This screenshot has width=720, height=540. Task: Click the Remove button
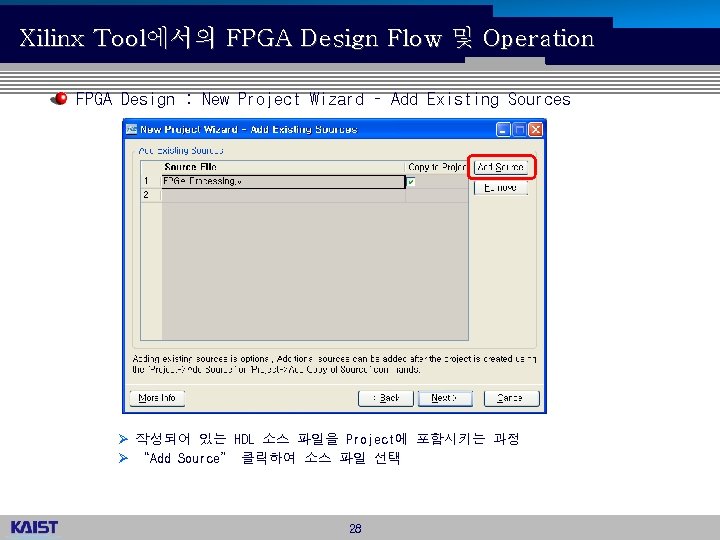pyautogui.click(x=501, y=187)
